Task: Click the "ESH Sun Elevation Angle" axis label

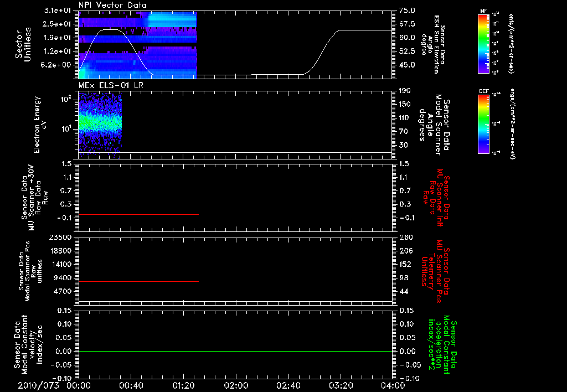Action: [x=434, y=44]
